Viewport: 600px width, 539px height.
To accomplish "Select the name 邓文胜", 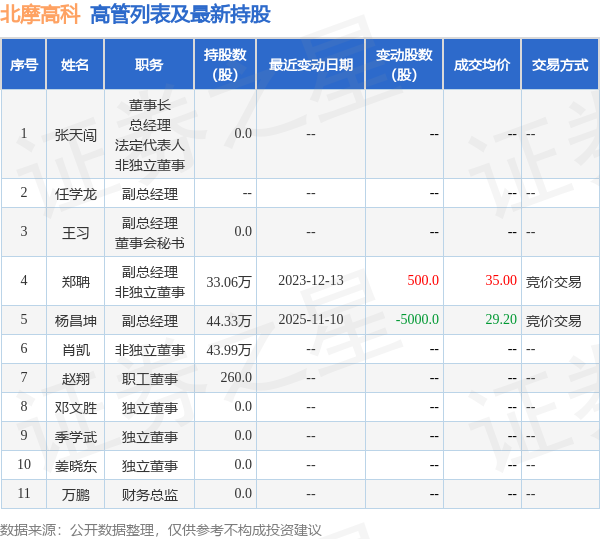I will pyautogui.click(x=75, y=408).
